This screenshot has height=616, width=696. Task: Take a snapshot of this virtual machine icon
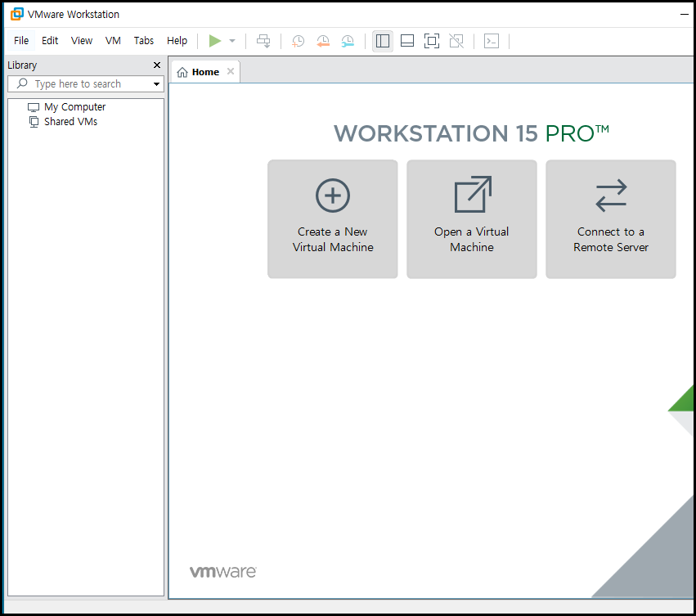298,41
